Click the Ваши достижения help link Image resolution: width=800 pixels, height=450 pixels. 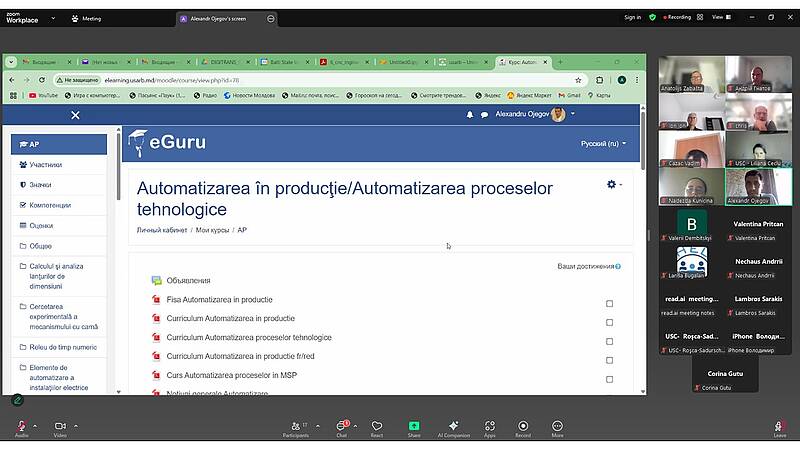(x=618, y=266)
